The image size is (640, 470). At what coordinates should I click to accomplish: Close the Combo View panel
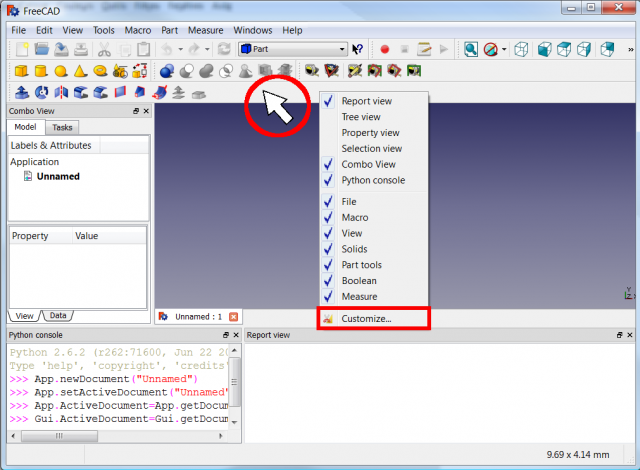pos(146,111)
